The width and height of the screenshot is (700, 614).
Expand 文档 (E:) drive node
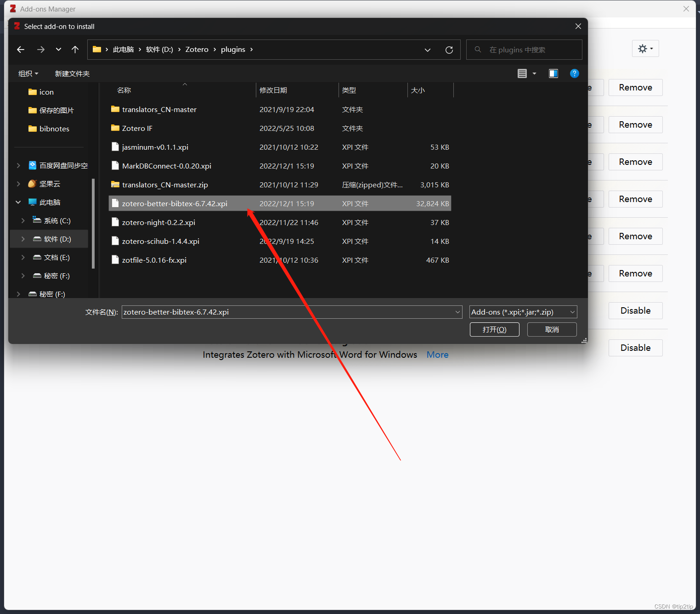click(x=23, y=257)
